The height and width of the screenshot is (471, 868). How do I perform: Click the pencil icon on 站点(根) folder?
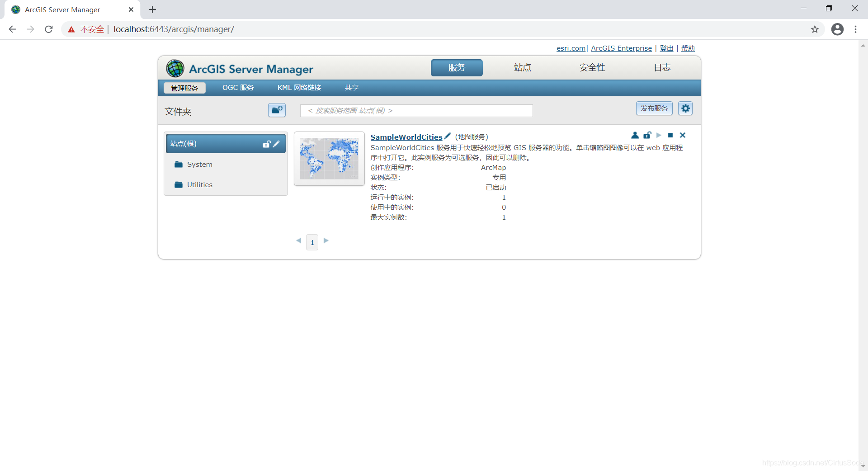tap(276, 144)
